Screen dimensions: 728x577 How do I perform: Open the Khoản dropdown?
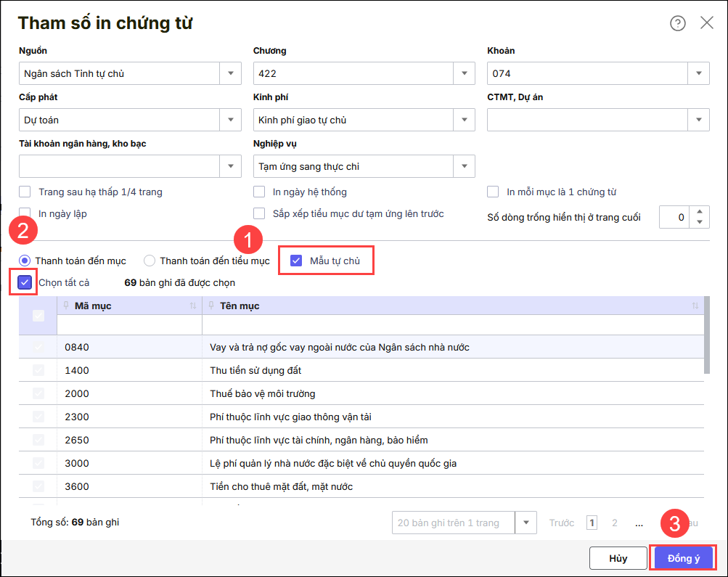click(699, 73)
